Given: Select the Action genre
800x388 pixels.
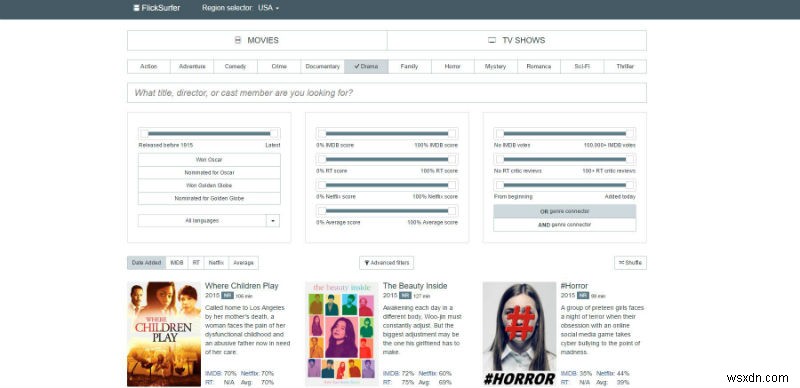Looking at the screenshot, I should pyautogui.click(x=148, y=66).
